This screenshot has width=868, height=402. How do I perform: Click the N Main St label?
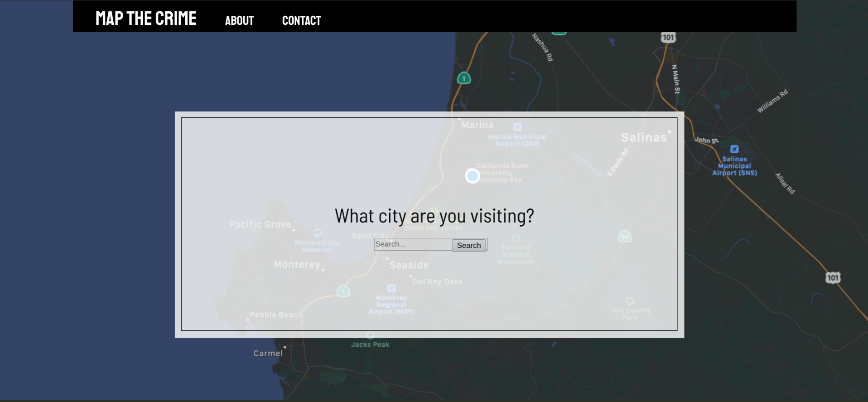click(x=675, y=79)
